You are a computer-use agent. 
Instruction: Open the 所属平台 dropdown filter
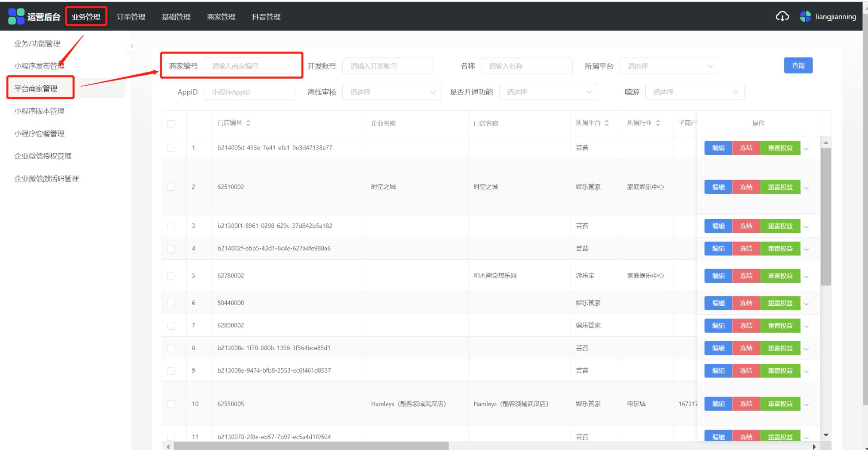click(x=669, y=66)
